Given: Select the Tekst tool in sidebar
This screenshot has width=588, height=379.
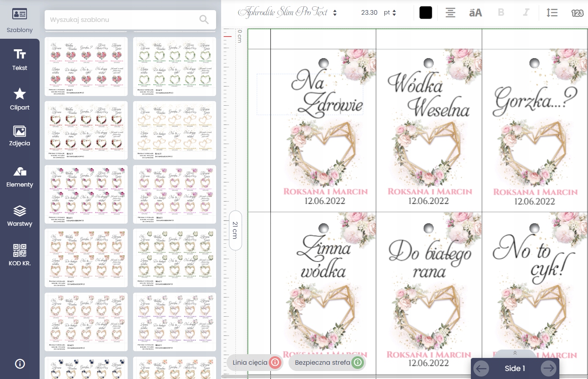Looking at the screenshot, I should (19, 59).
